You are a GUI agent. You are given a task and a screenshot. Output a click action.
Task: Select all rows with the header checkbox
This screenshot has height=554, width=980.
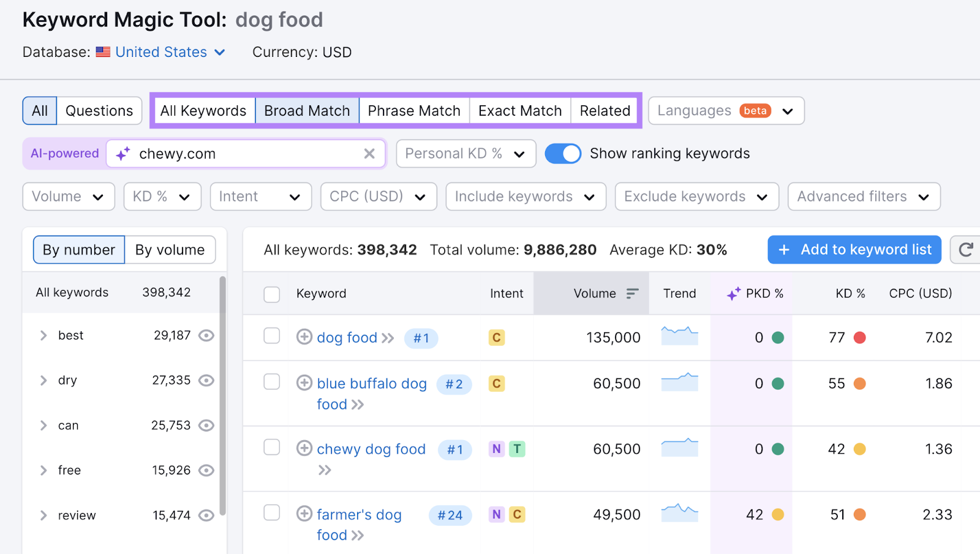271,294
